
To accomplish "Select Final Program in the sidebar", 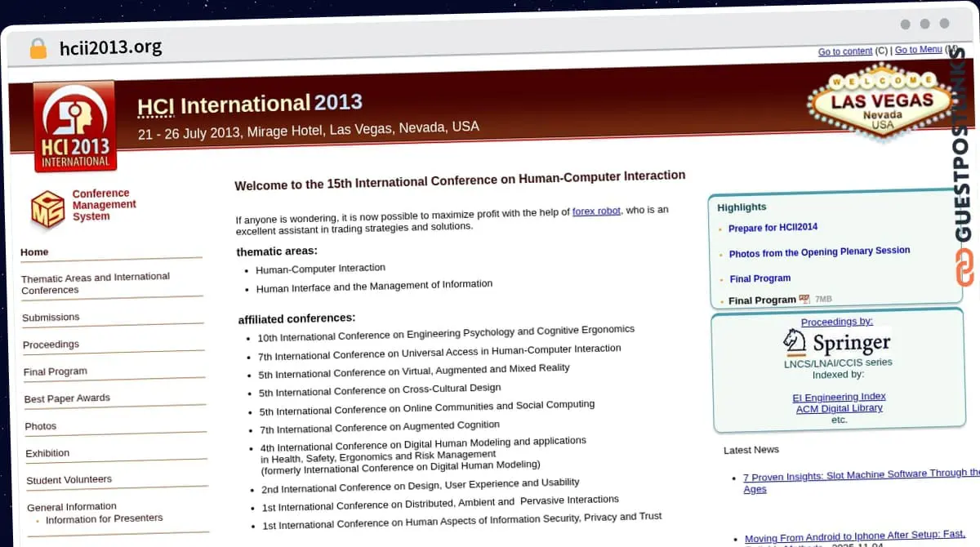I will click(x=56, y=371).
